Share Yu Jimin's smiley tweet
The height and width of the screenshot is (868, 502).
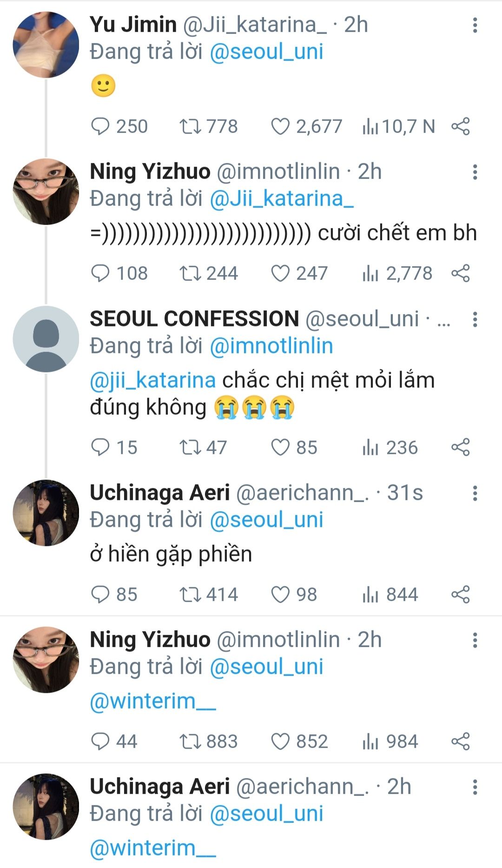click(x=460, y=126)
